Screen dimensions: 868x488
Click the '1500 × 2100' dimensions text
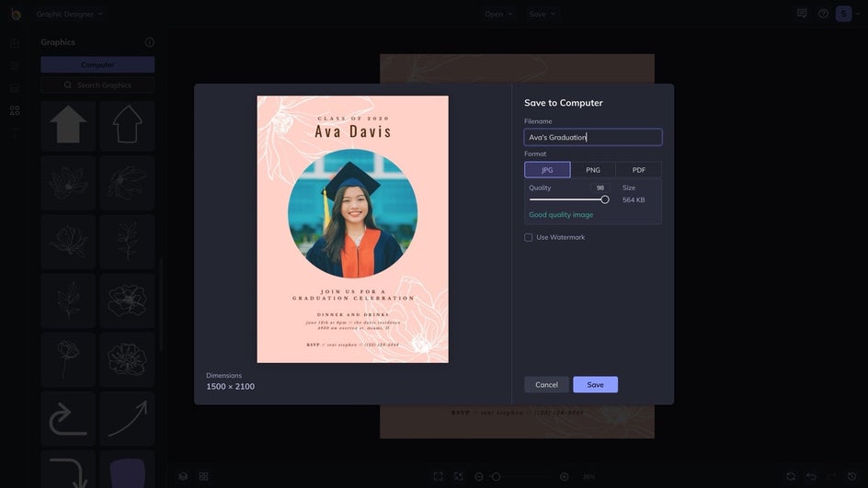point(230,387)
